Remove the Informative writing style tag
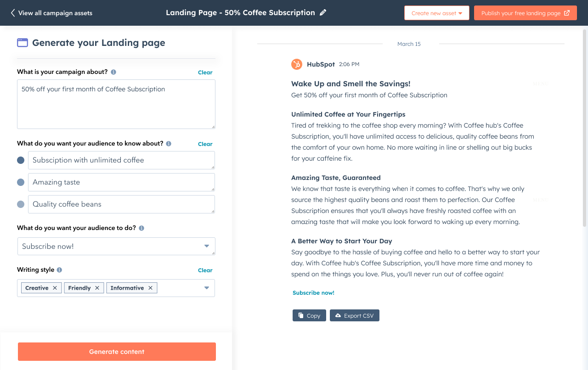588x370 pixels. click(x=150, y=288)
